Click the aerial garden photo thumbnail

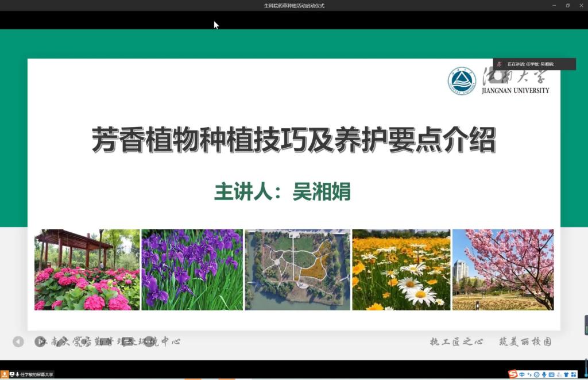pyautogui.click(x=297, y=270)
